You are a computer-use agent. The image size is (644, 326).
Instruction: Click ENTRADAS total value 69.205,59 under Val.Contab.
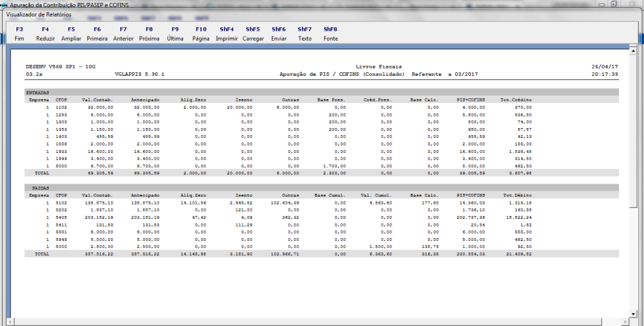click(x=99, y=174)
